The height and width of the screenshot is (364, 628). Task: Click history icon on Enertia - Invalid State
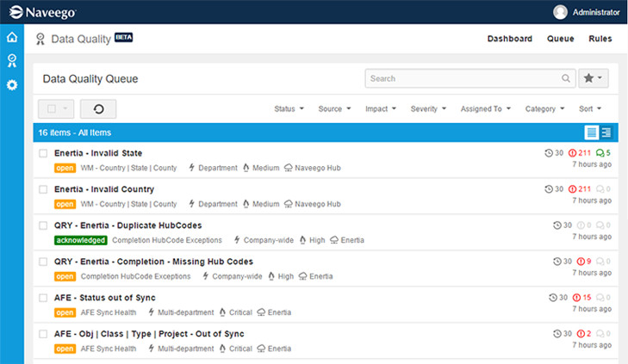548,153
